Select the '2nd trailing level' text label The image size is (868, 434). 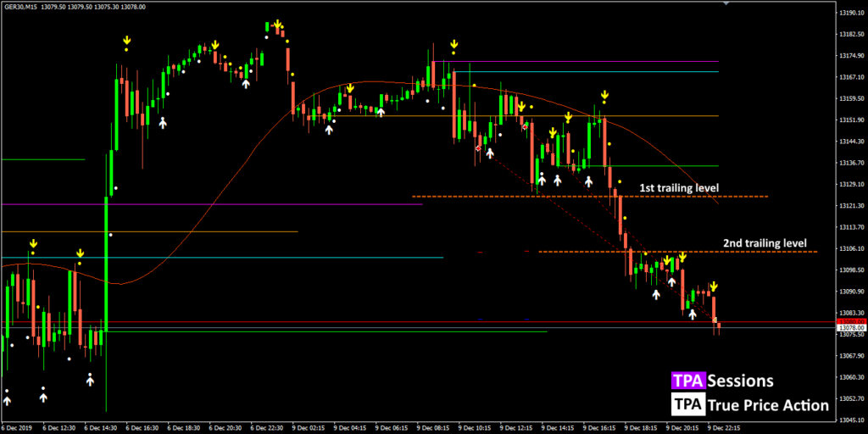click(x=765, y=242)
